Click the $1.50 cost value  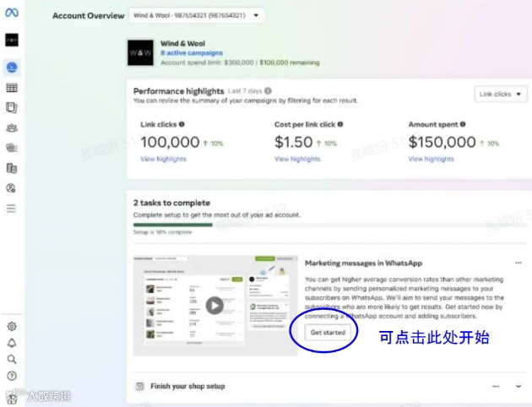click(x=294, y=142)
